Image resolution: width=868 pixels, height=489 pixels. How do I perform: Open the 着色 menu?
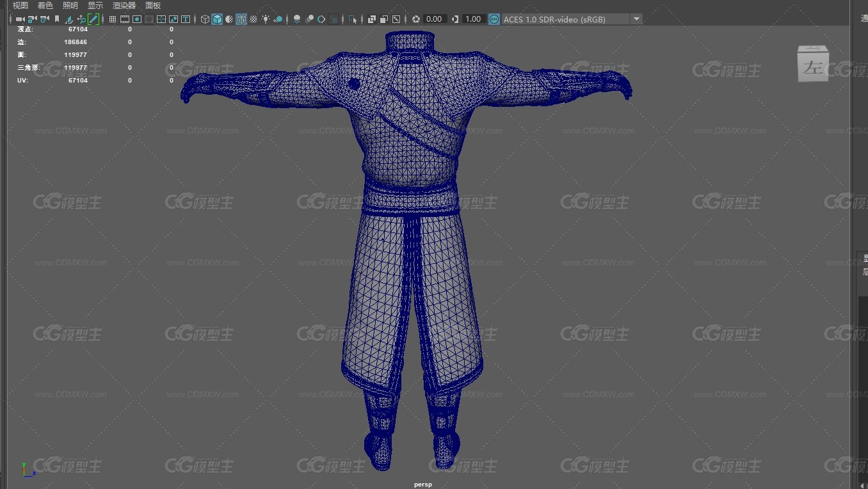[45, 5]
